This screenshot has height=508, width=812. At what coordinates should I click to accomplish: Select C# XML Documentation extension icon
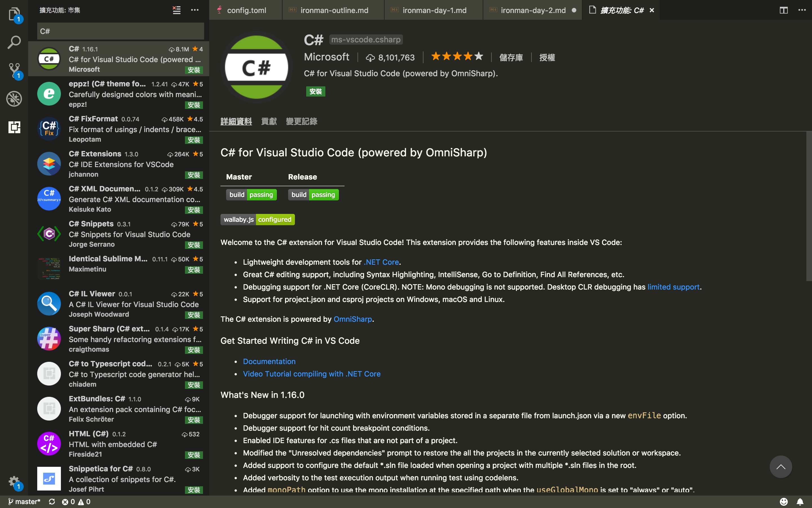49,199
